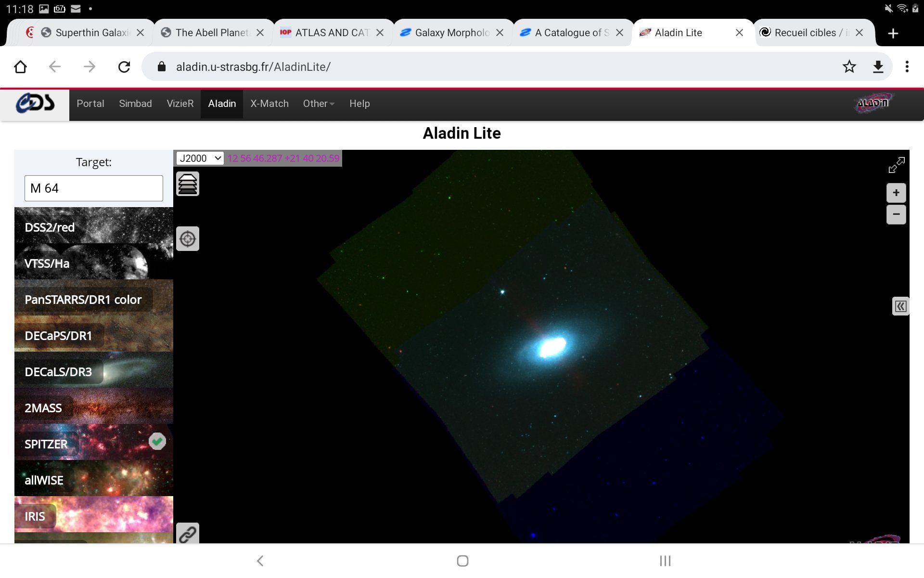Click the target crosshair icon
This screenshot has height=578, width=924.
(x=188, y=238)
